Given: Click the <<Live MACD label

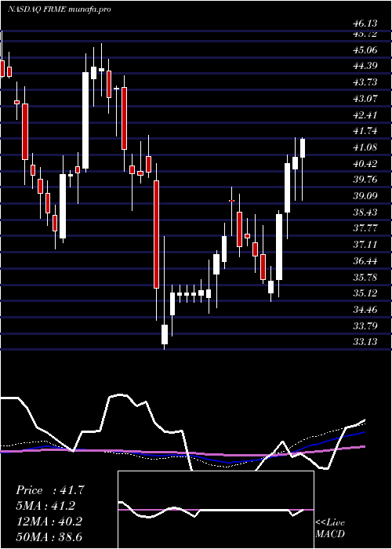Looking at the screenshot, I should pos(330,529).
